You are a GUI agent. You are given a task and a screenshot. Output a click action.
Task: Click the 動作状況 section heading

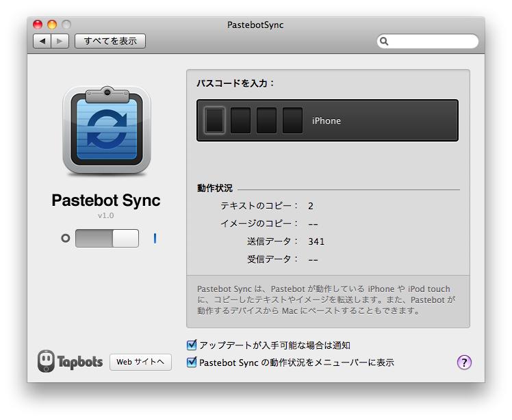click(x=214, y=188)
